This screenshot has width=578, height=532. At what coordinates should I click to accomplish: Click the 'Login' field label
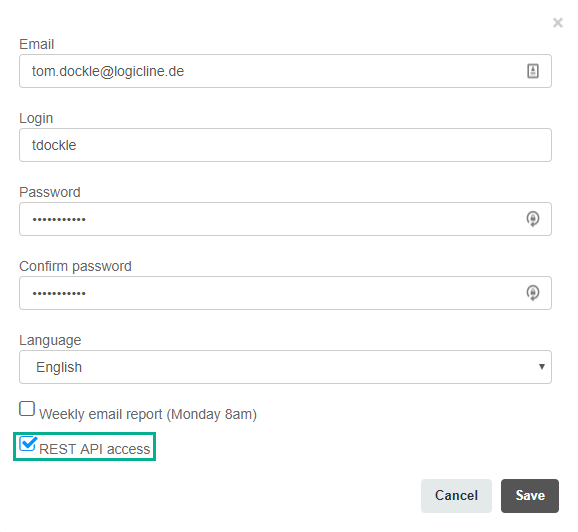[36, 119]
